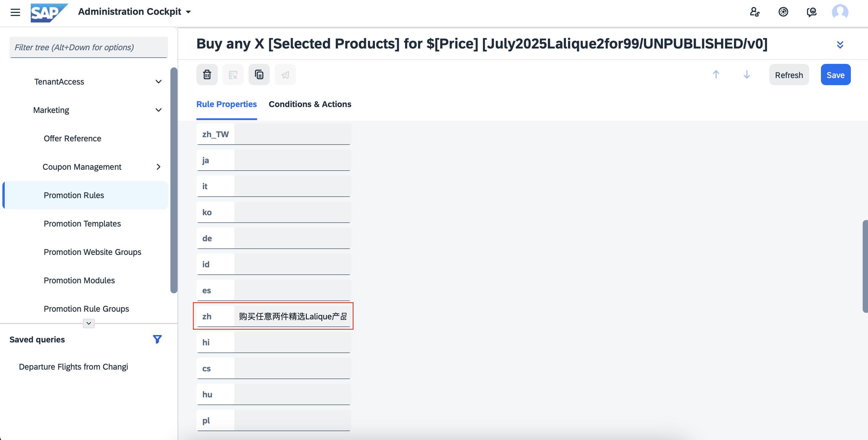868x440 pixels.
Task: Click the Saved queries heading
Action: (37, 339)
